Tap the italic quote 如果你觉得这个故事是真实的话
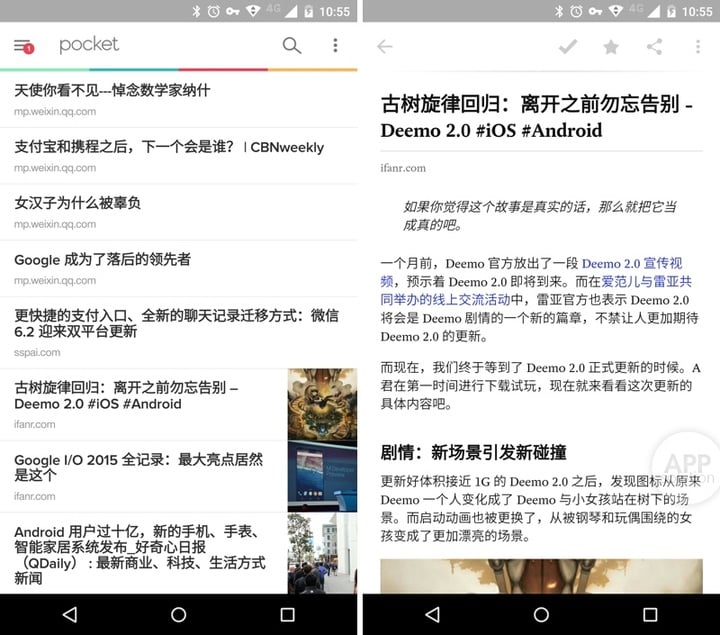The height and width of the screenshot is (635, 720). pyautogui.click(x=540, y=215)
